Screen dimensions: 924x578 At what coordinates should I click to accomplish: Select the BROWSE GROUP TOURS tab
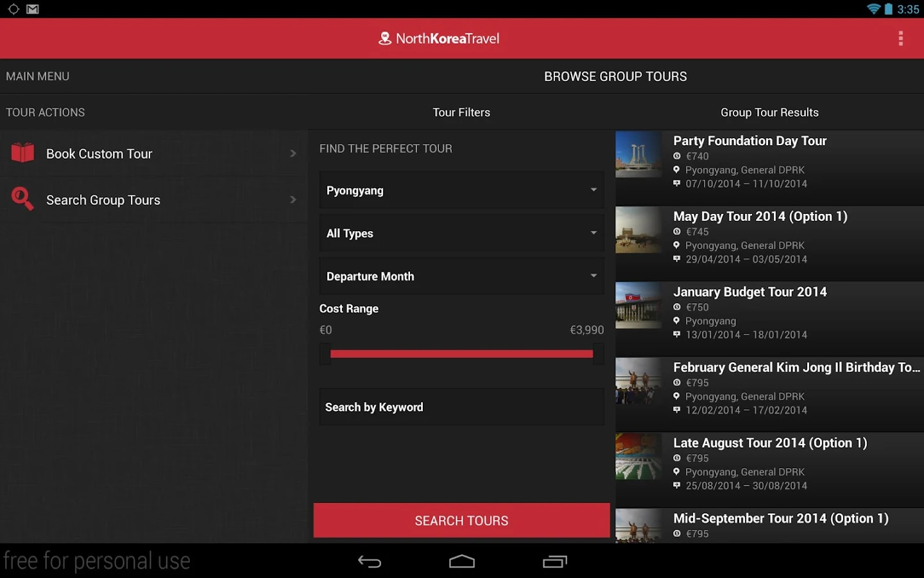(615, 76)
